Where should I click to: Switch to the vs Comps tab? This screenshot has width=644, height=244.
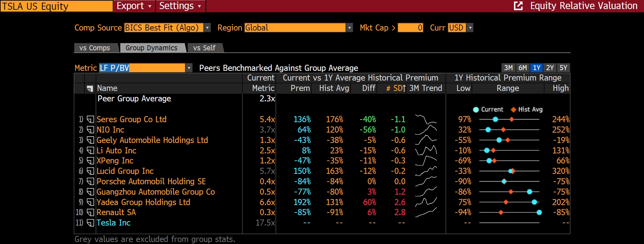tap(95, 48)
